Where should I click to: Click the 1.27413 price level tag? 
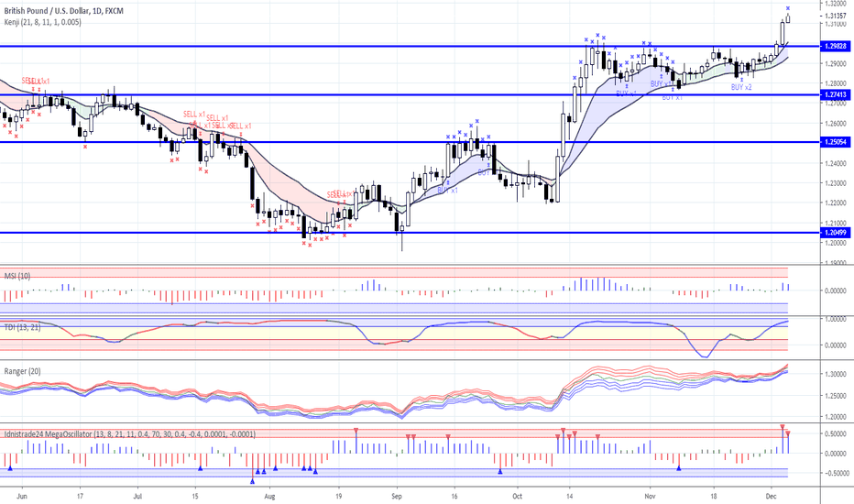tap(834, 94)
